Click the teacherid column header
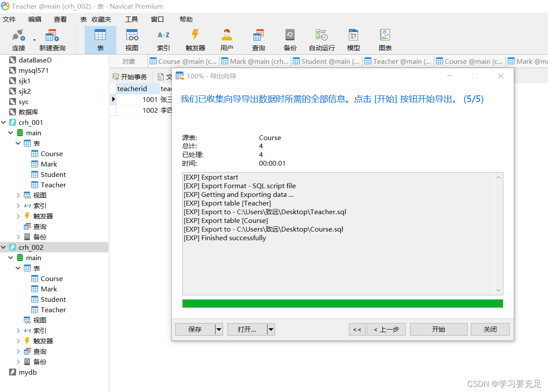548x392 pixels. pyautogui.click(x=138, y=88)
